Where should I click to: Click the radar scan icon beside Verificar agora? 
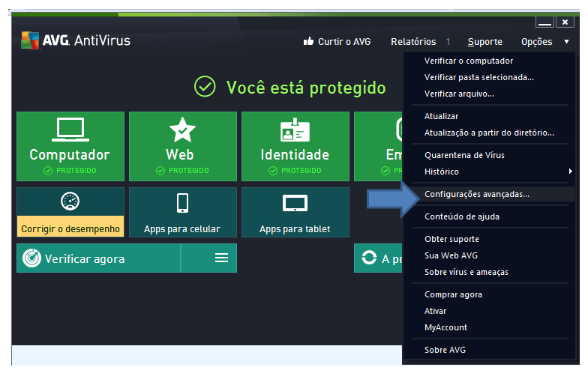[x=31, y=258]
